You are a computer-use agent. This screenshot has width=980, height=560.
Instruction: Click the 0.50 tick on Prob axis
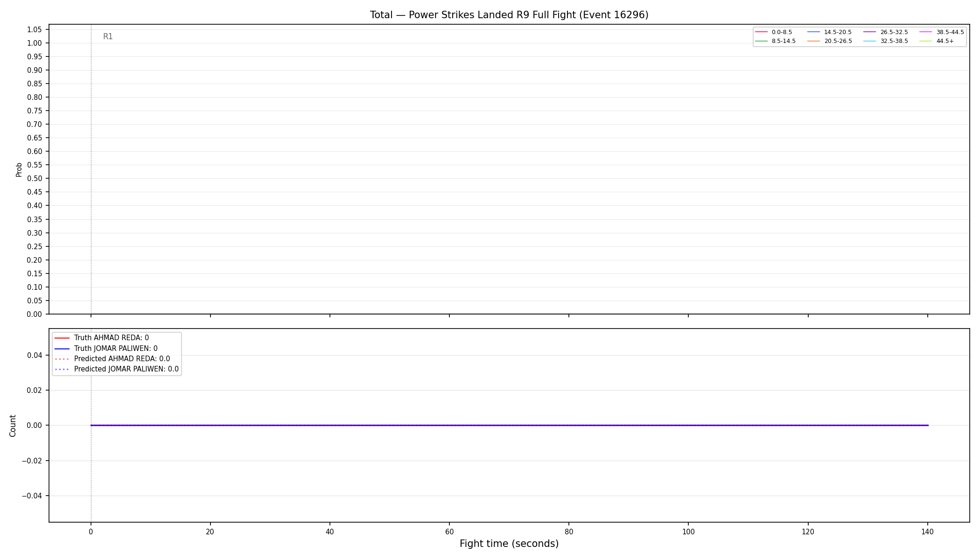[x=35, y=179]
